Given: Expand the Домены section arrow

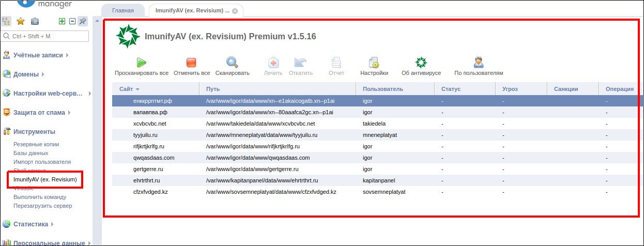Looking at the screenshot, I should [x=42, y=74].
